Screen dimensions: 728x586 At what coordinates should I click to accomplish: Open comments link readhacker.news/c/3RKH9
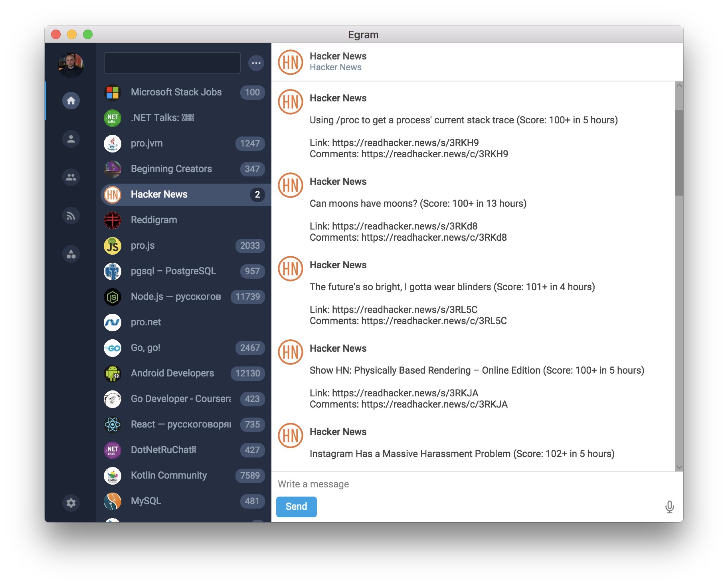click(435, 154)
